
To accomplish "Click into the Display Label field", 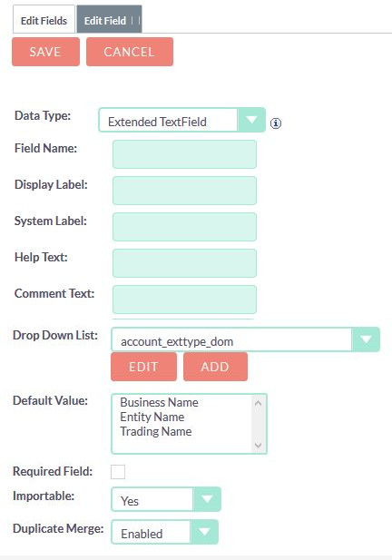I will tap(184, 191).
